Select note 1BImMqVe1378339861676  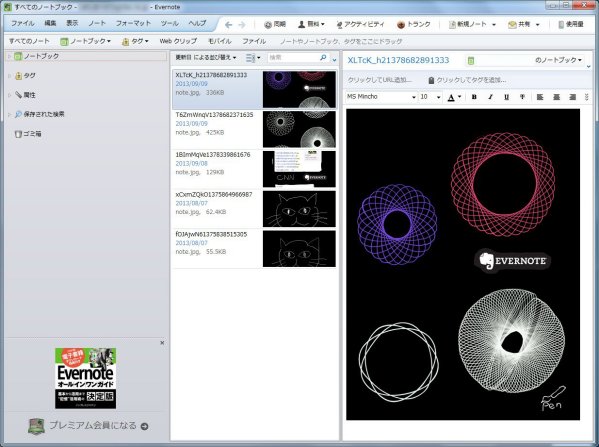[x=254, y=169]
